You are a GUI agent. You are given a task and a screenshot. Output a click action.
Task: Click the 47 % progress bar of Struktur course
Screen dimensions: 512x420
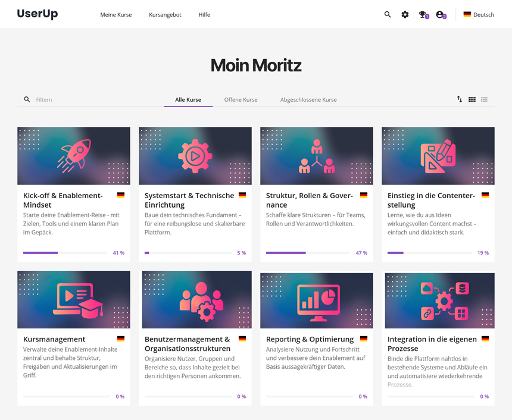[x=308, y=253]
